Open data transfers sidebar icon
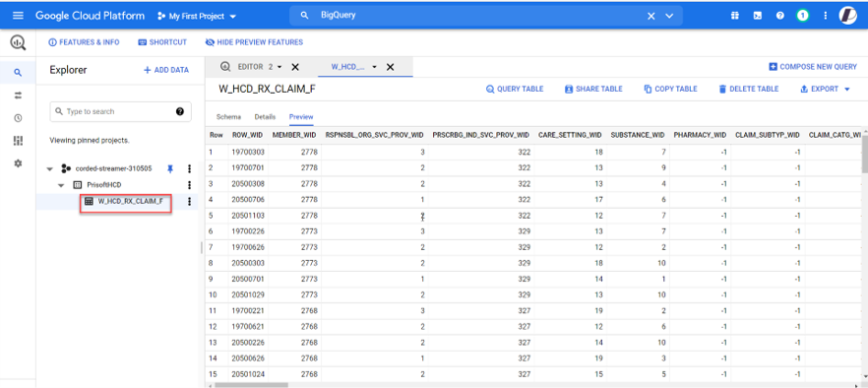This screenshot has height=388, width=868. tap(18, 96)
